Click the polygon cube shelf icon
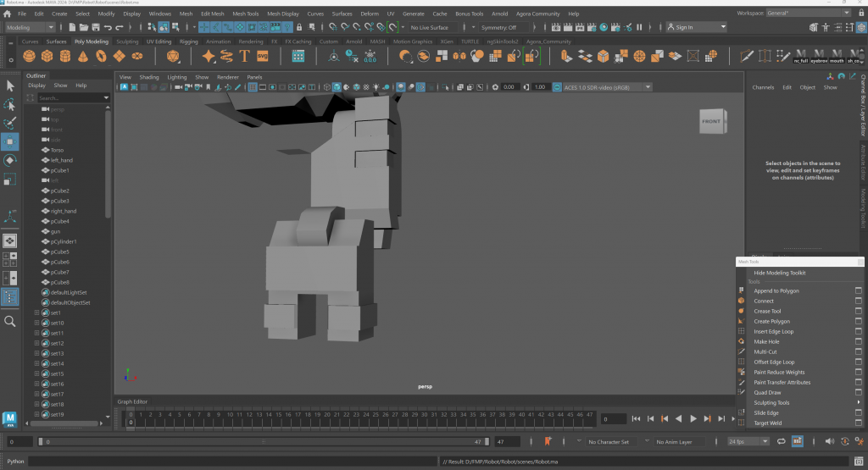This screenshot has width=868, height=470. [x=47, y=57]
